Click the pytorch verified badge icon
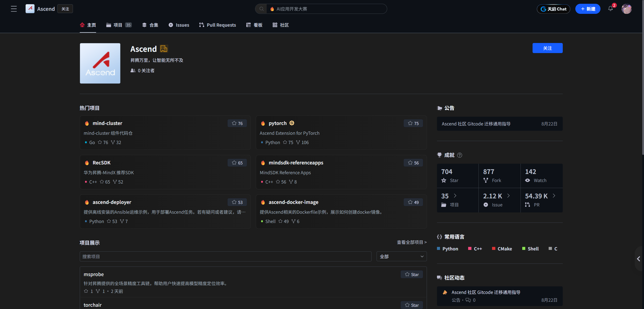Screen dimensions: 644x309 (292, 123)
